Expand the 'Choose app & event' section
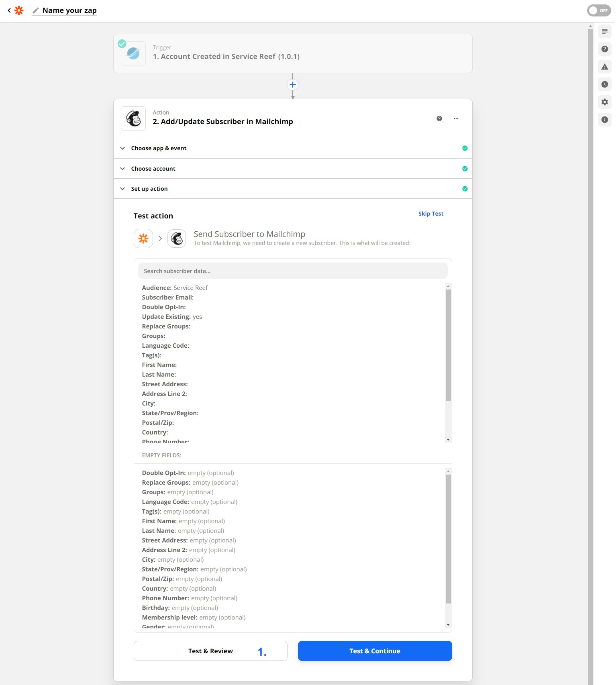 [293, 148]
